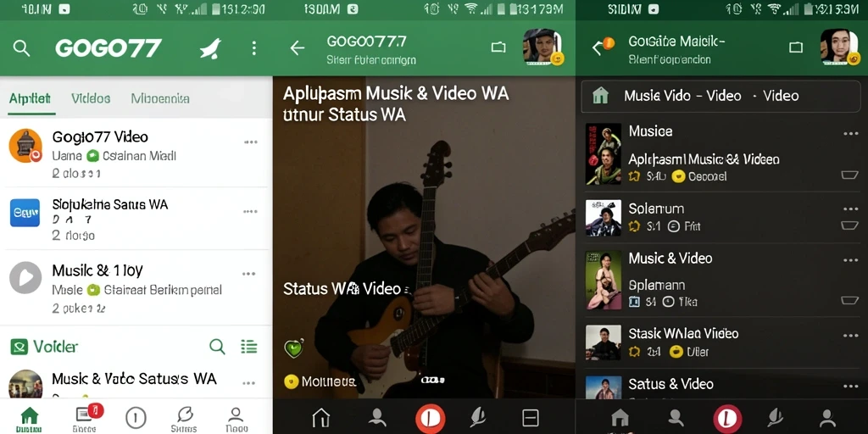Expand the tray icon on Splemann row

pos(849,301)
